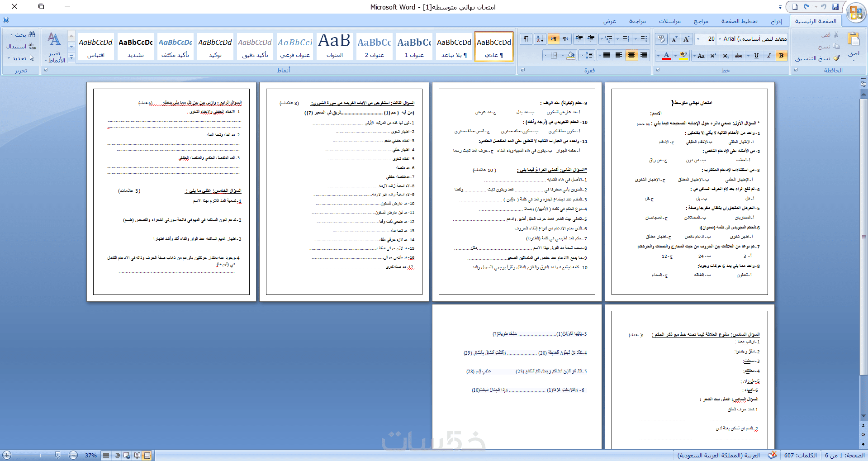Click the zoom in plus button

[x=7, y=455]
